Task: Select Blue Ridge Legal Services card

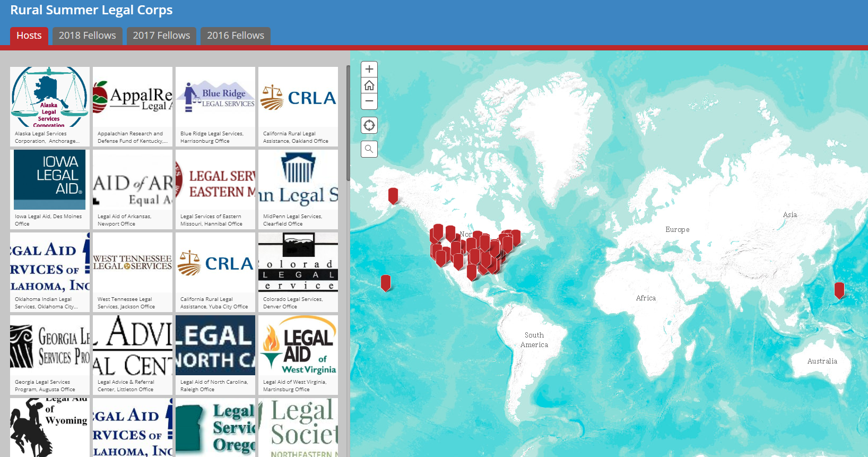Action: point(215,107)
